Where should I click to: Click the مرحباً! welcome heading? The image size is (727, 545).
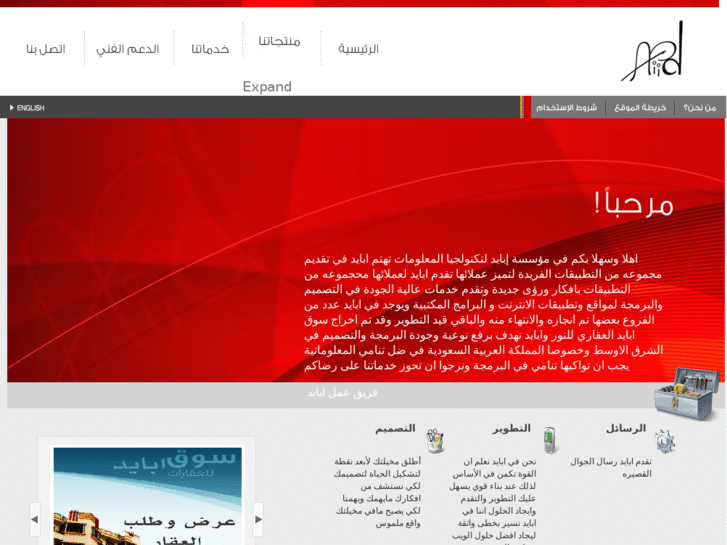[x=634, y=203]
